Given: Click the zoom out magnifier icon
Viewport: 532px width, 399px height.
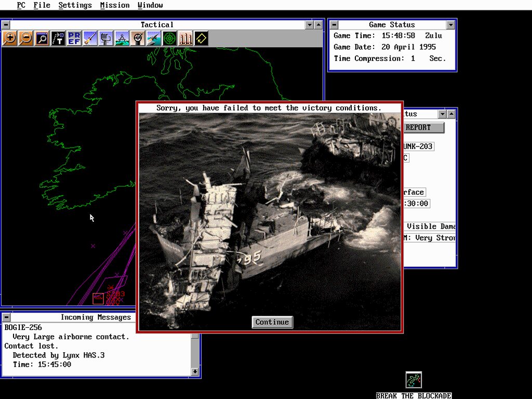Looking at the screenshot, I should pos(25,38).
